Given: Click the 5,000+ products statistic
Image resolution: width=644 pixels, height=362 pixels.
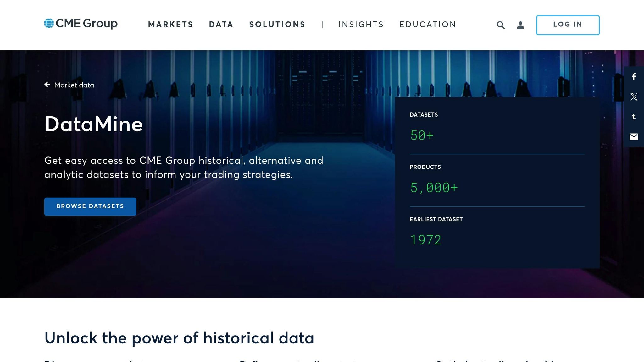Looking at the screenshot, I should pos(434,188).
